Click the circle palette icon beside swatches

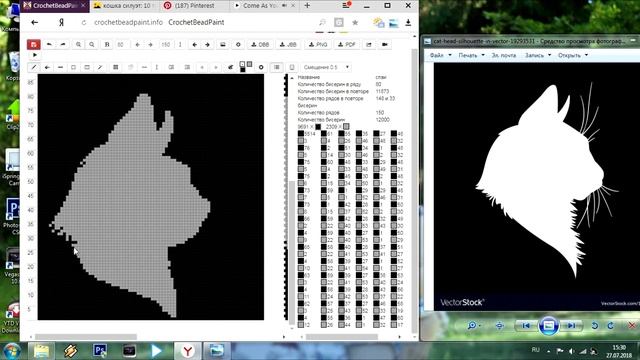(x=261, y=67)
